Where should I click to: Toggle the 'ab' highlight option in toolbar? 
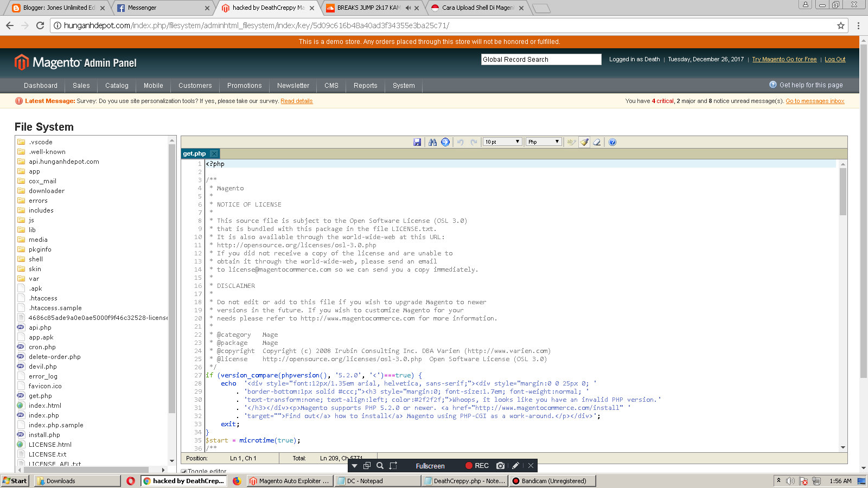click(x=571, y=142)
